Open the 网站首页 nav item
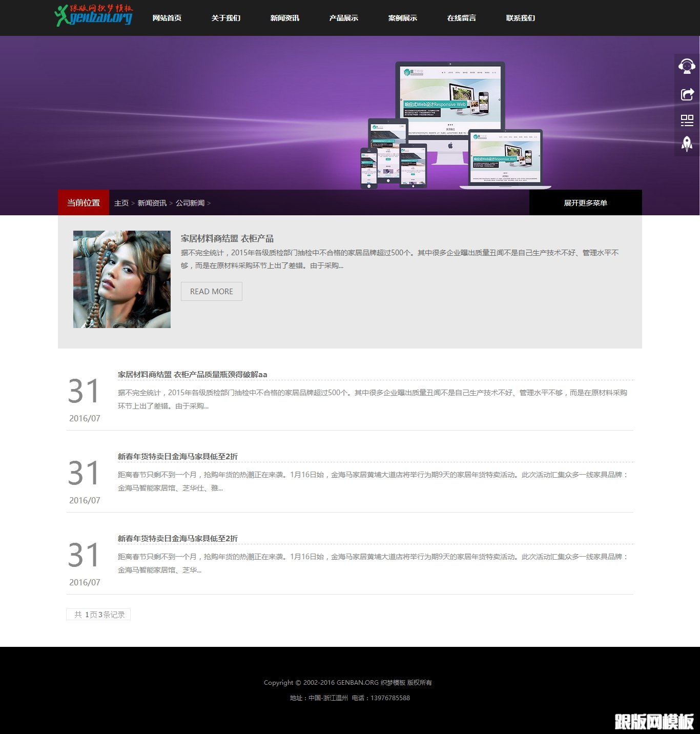 (x=167, y=18)
